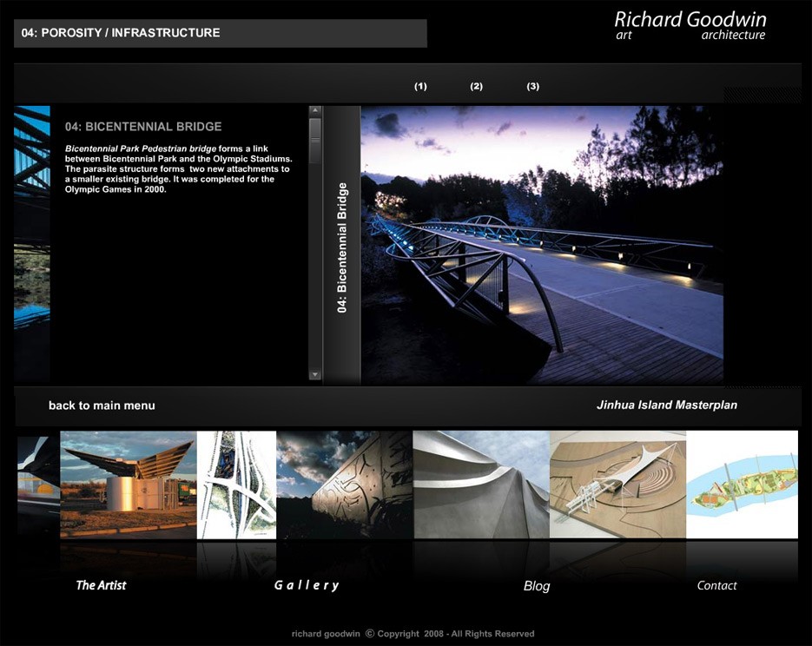The image size is (812, 646).
Task: Select the wooden model amphitheatre thumbnail
Action: [617, 485]
